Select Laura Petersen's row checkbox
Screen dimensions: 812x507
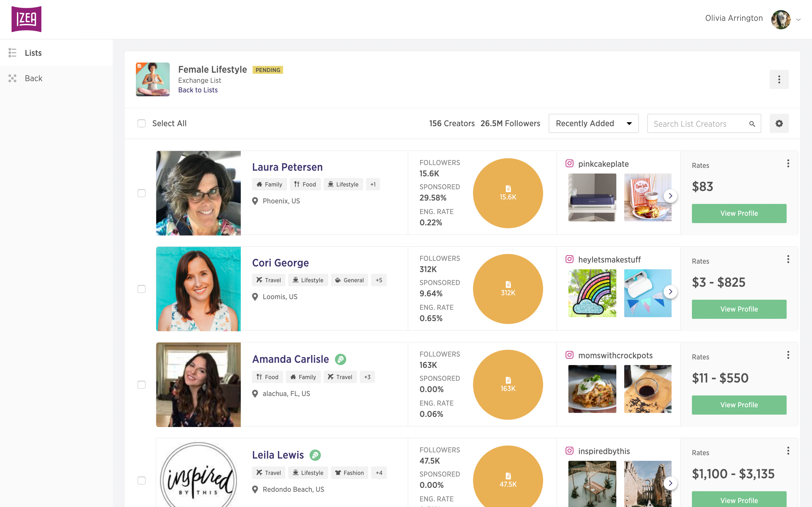[142, 193]
